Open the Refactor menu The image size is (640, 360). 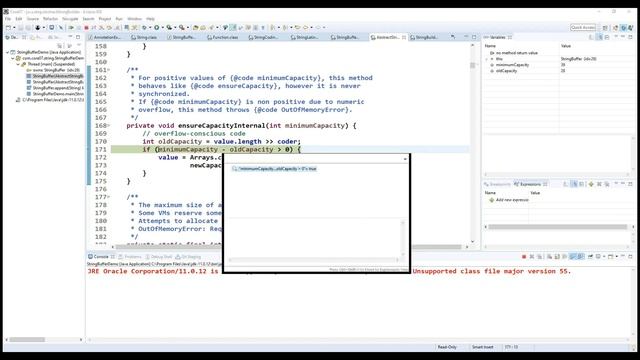(x=50, y=19)
